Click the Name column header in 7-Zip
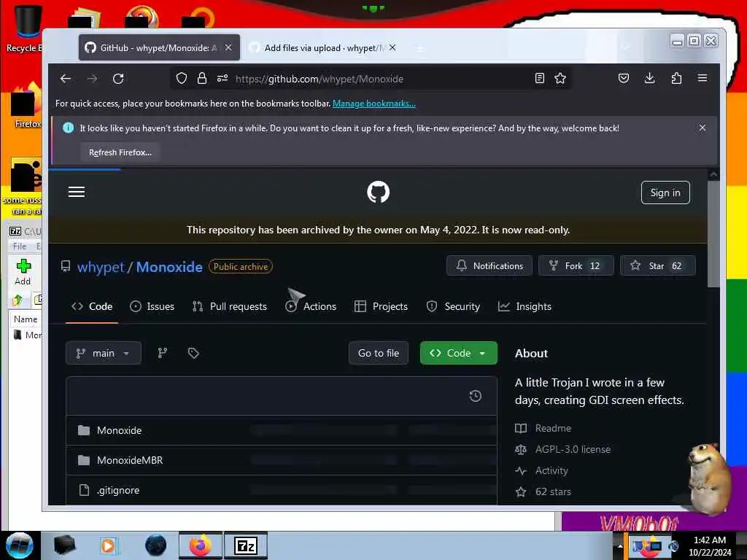The width and height of the screenshot is (747, 560). click(26, 319)
